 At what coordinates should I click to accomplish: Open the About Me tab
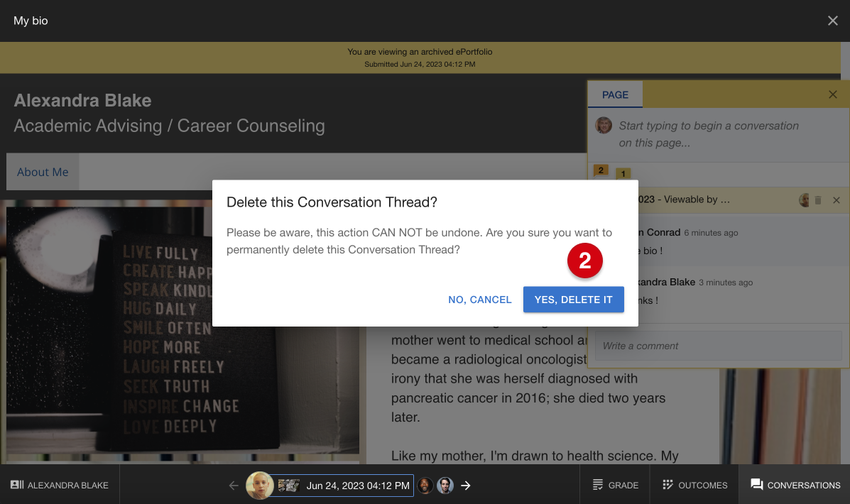[43, 172]
